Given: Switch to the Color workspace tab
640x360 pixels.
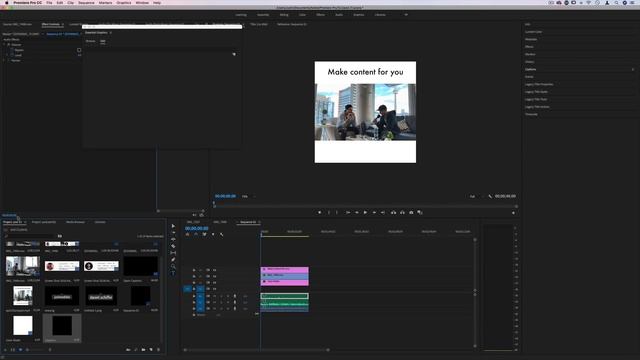Looking at the screenshot, I should point(302,15).
